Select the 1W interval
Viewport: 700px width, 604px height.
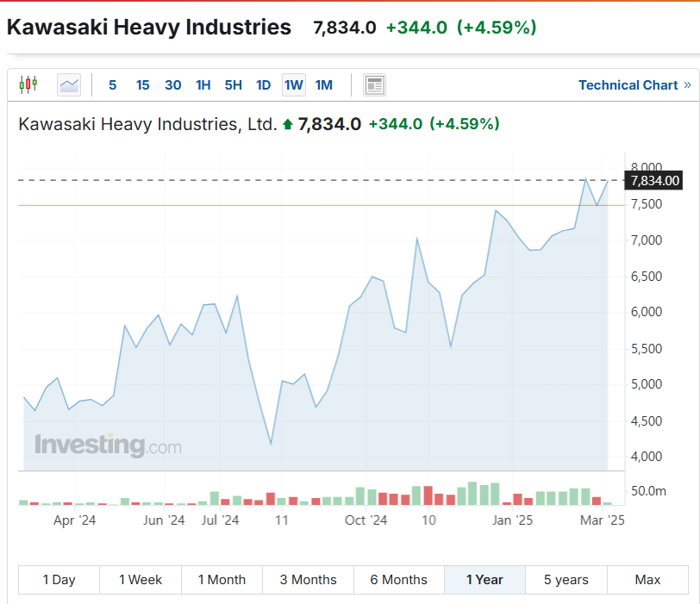click(x=294, y=84)
